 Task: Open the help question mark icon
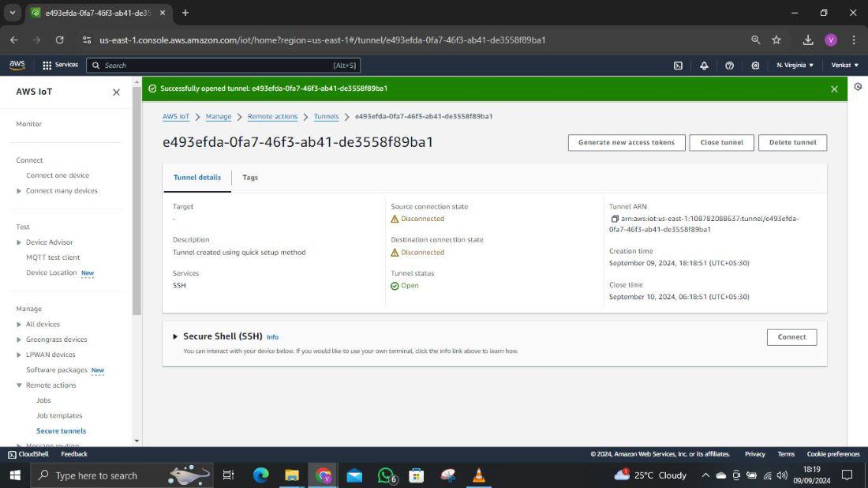click(x=730, y=66)
